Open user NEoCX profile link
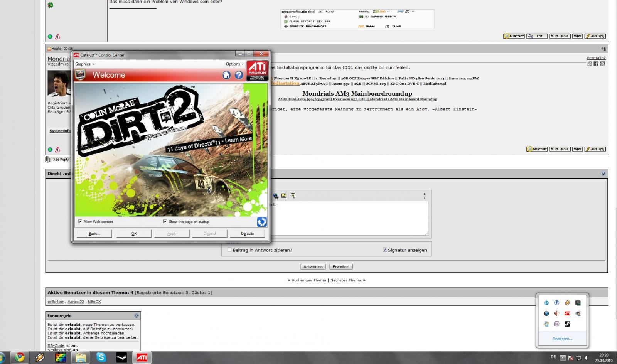 tap(94, 302)
